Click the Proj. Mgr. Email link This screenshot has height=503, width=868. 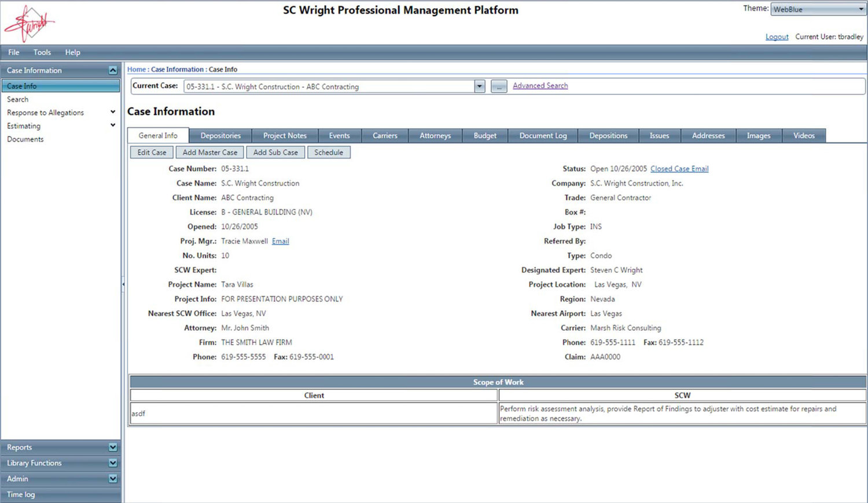point(281,241)
